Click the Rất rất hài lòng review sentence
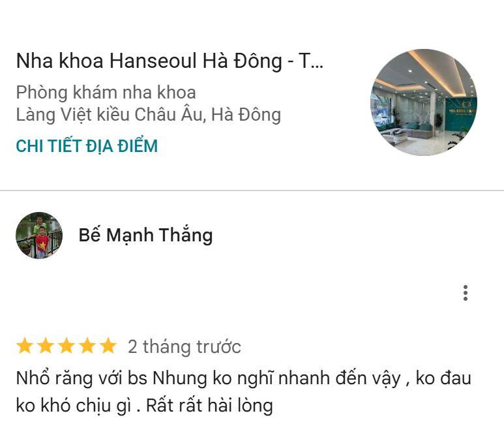This screenshot has width=504, height=439. (x=209, y=406)
